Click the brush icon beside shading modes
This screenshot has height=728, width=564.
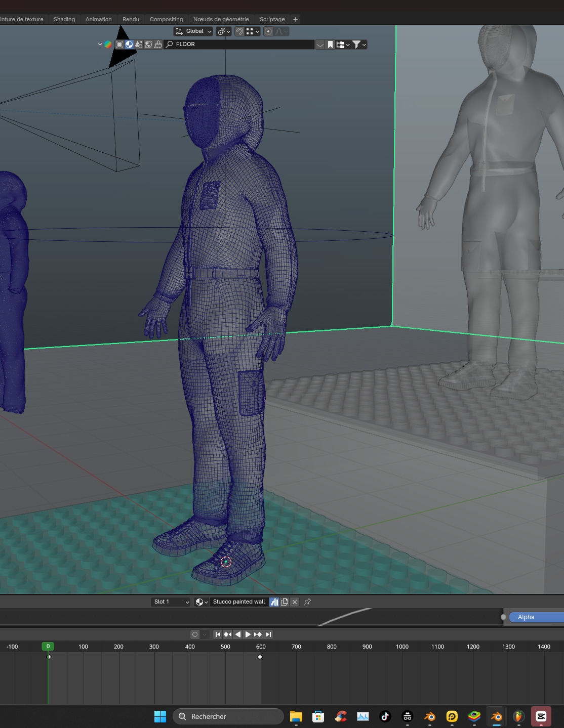pyautogui.click(x=158, y=45)
